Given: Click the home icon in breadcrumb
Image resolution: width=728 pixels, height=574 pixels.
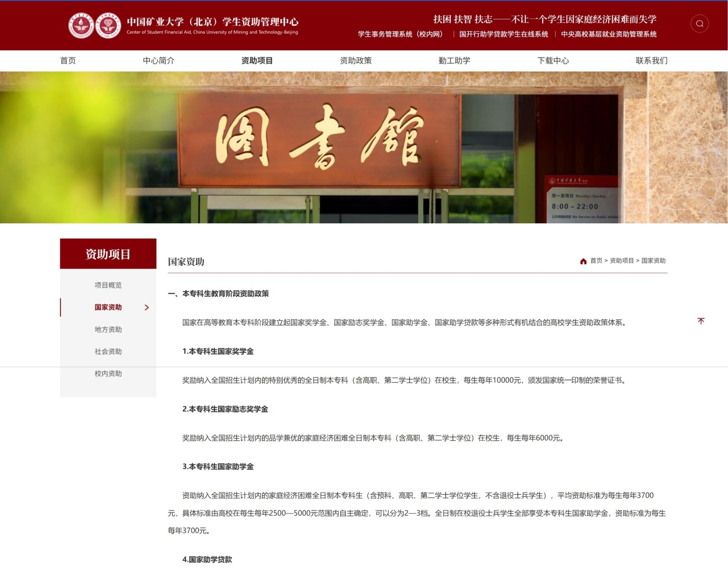Looking at the screenshot, I should [x=583, y=261].
